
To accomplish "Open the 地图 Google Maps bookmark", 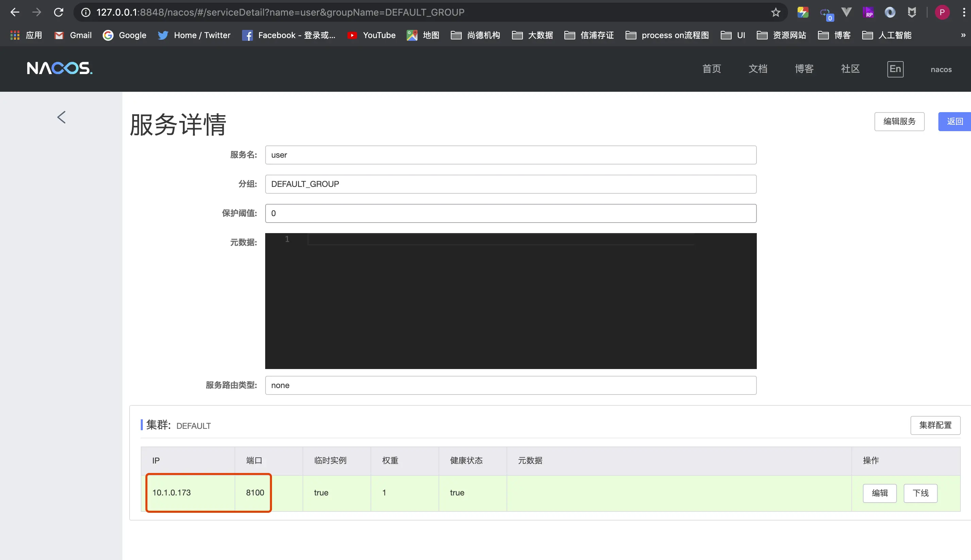I will 422,35.
